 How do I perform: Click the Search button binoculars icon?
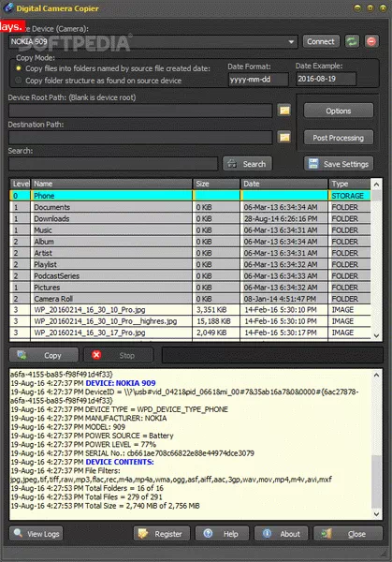(x=232, y=164)
